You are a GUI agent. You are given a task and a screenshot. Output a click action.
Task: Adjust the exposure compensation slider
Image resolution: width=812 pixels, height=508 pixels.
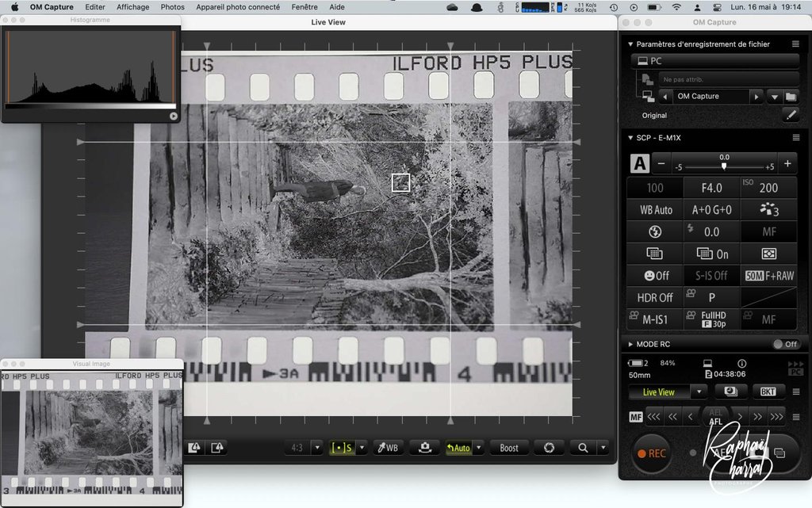pos(724,166)
